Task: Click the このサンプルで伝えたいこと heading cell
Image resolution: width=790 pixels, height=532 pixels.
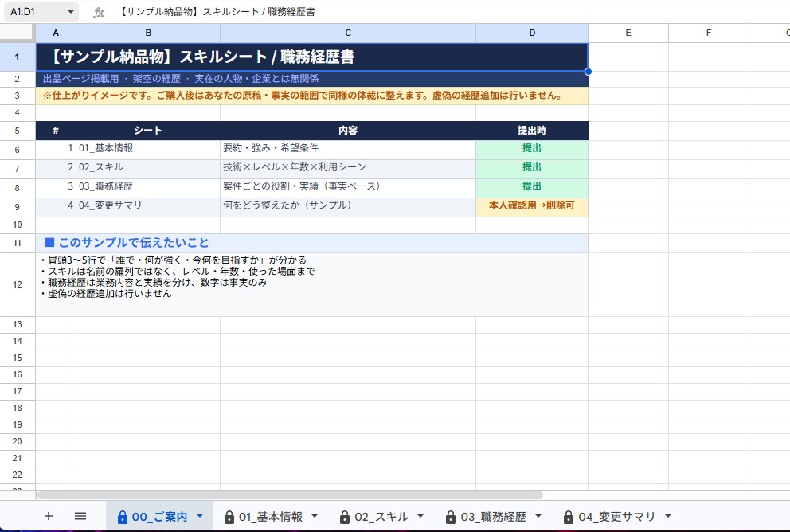Action: 312,244
